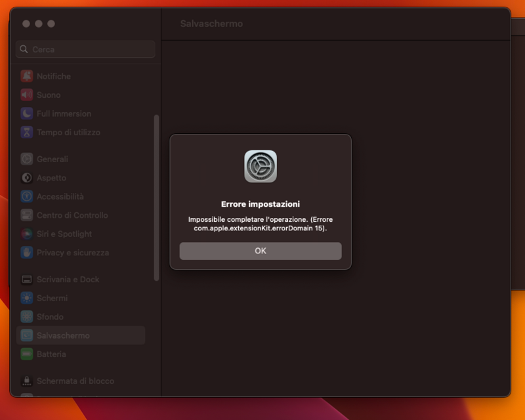Click the Suono speaker icon
525x420 pixels.
tap(27, 94)
